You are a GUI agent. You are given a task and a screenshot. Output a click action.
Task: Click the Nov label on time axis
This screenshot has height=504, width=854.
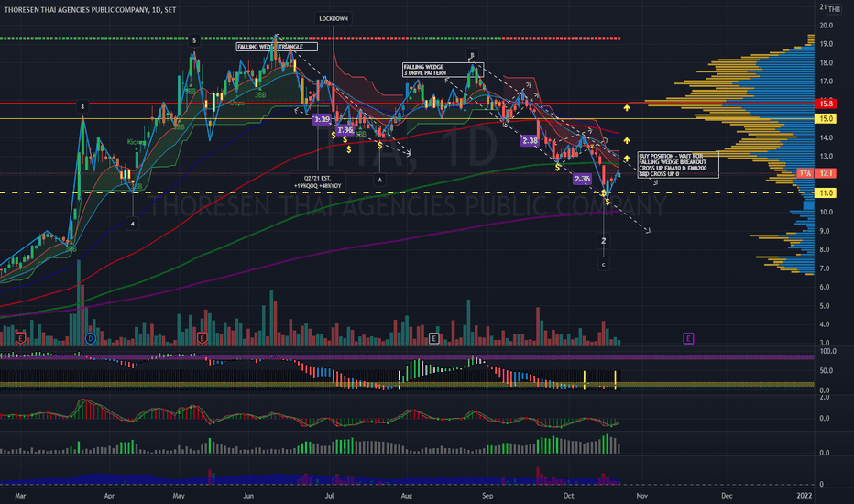(x=642, y=496)
